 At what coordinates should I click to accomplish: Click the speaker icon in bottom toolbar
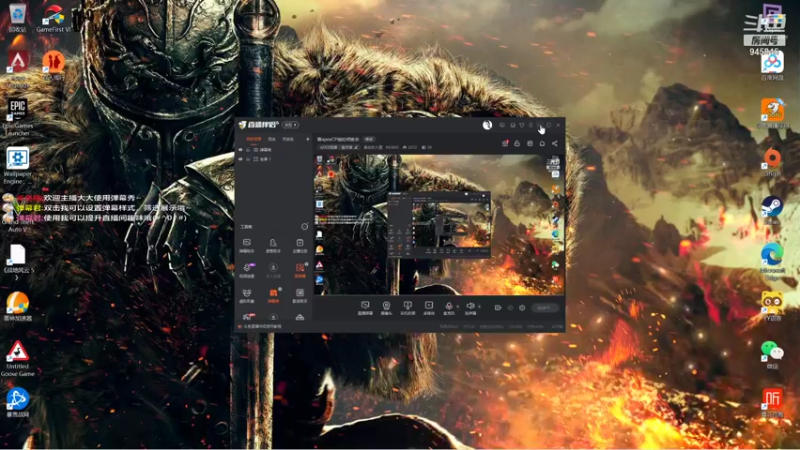[x=470, y=306]
